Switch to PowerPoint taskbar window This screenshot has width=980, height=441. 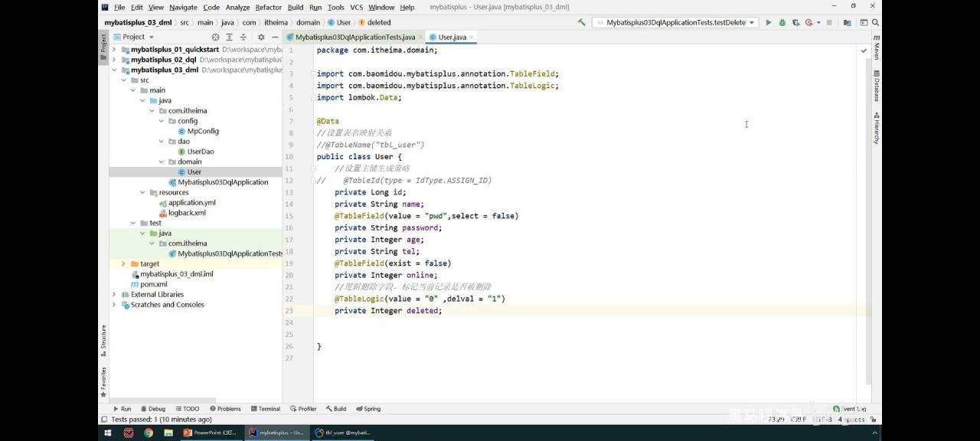pos(211,433)
